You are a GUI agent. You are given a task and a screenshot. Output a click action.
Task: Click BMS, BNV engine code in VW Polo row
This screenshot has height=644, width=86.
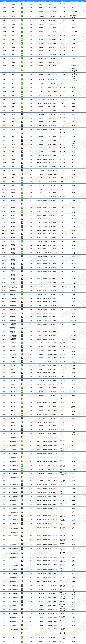(73, 422)
